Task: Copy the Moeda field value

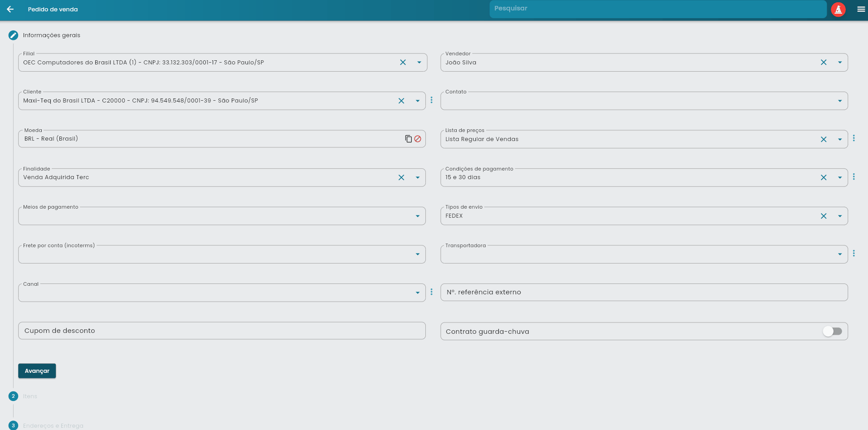Action: pos(408,139)
